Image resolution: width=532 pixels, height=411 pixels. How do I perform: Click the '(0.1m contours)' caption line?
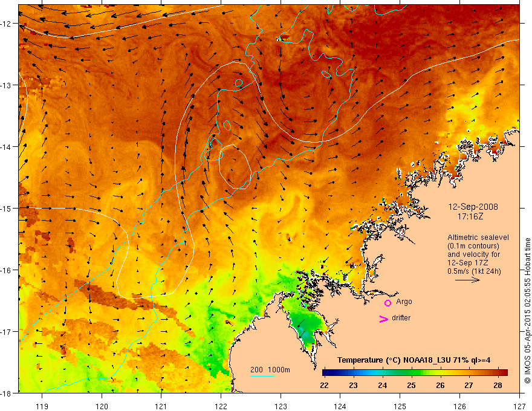point(473,246)
